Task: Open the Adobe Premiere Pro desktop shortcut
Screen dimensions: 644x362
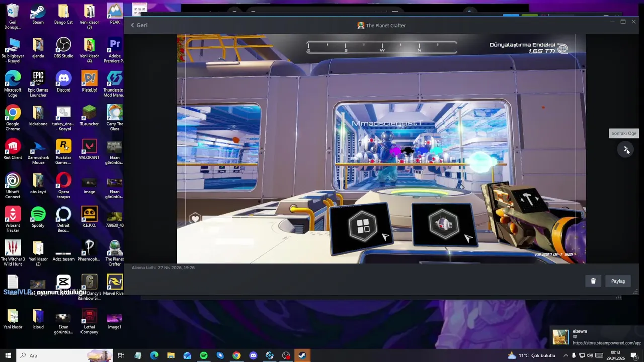Action: (115, 50)
